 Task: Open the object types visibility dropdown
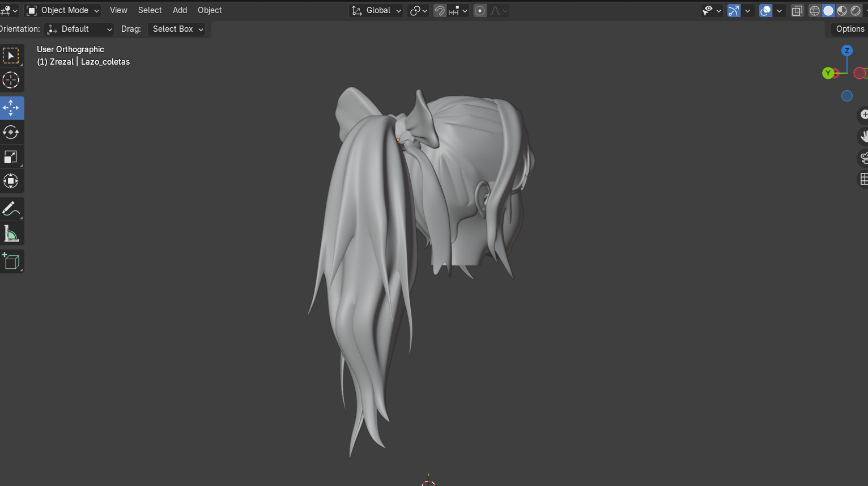[x=712, y=10]
